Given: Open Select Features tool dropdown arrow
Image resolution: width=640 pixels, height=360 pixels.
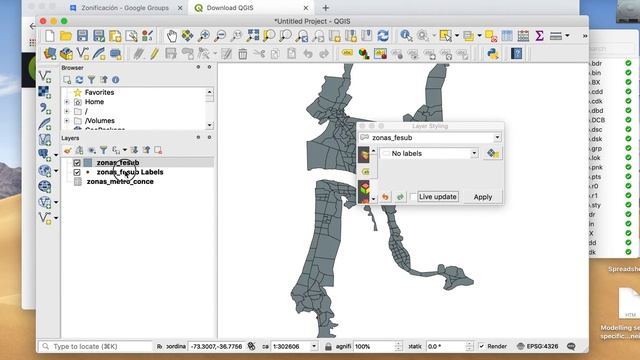Looking at the screenshot, I should [457, 36].
